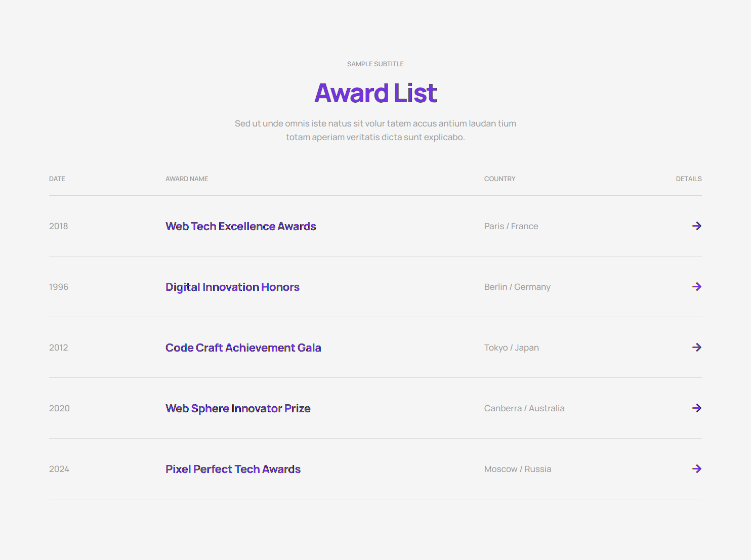This screenshot has width=751, height=560.
Task: Click arrow icon in Tokyo / Japan row
Action: pyautogui.click(x=696, y=348)
